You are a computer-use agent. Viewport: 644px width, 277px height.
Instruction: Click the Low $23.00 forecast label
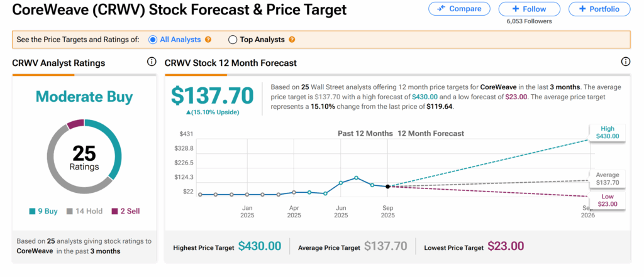[x=607, y=200]
